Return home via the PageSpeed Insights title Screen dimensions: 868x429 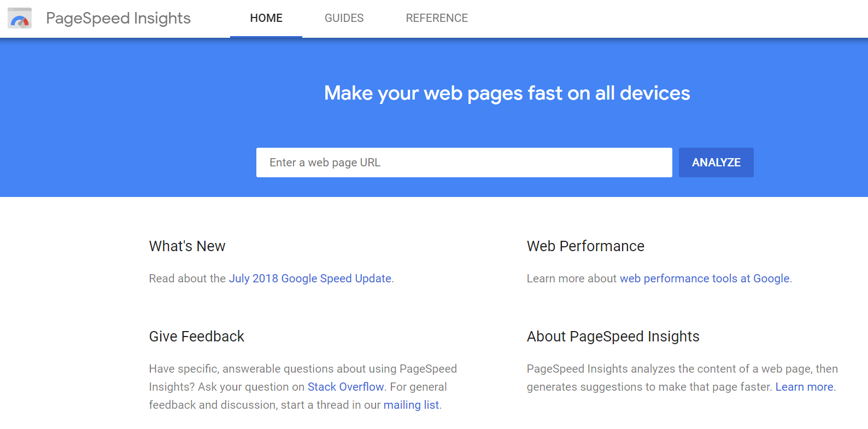[x=118, y=18]
